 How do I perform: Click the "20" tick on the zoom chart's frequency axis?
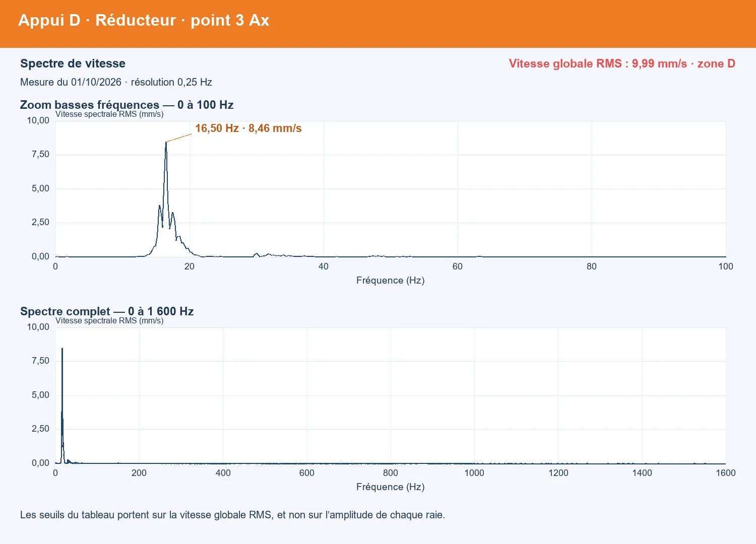190,266
